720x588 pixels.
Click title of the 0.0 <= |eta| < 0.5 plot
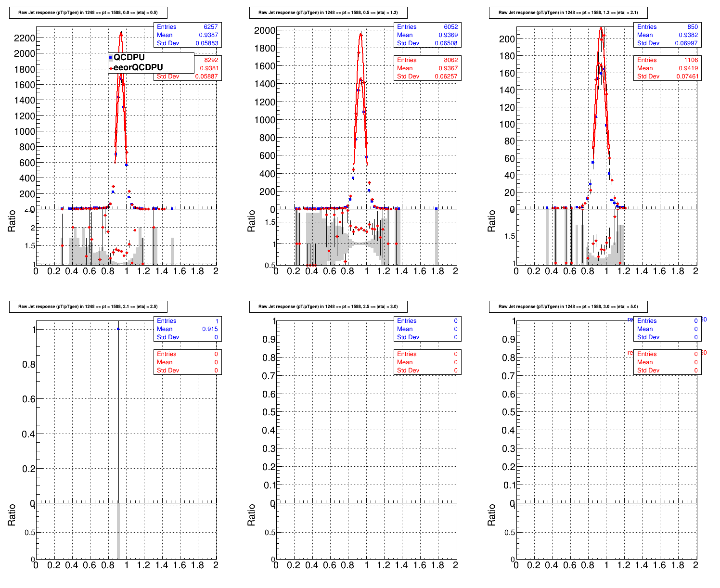click(x=88, y=13)
